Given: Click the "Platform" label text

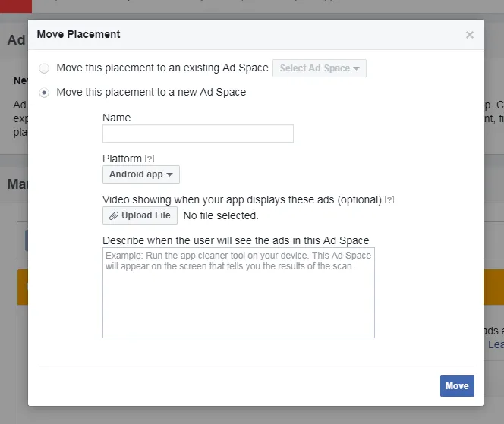Looking at the screenshot, I should 121,159.
